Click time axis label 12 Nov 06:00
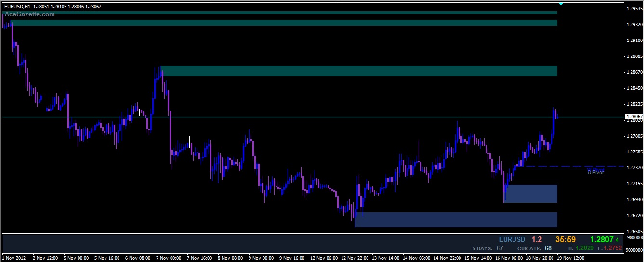This screenshot has width=644, height=262. (324, 258)
